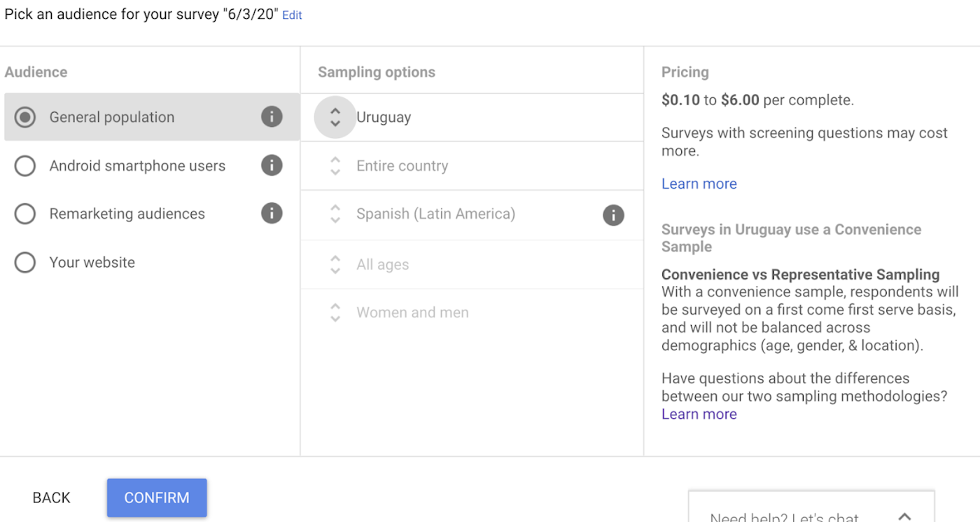The height and width of the screenshot is (522, 980).
Task: Select Remarketing audiences radio button
Action: pyautogui.click(x=25, y=214)
